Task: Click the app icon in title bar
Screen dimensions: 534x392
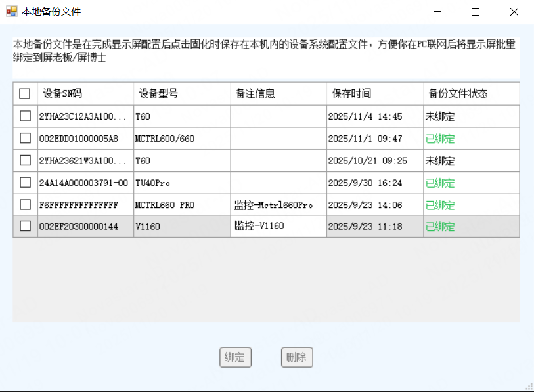Action: (x=11, y=12)
